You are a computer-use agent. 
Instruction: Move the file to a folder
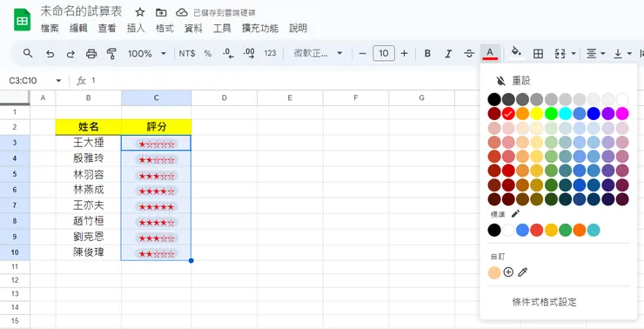161,12
